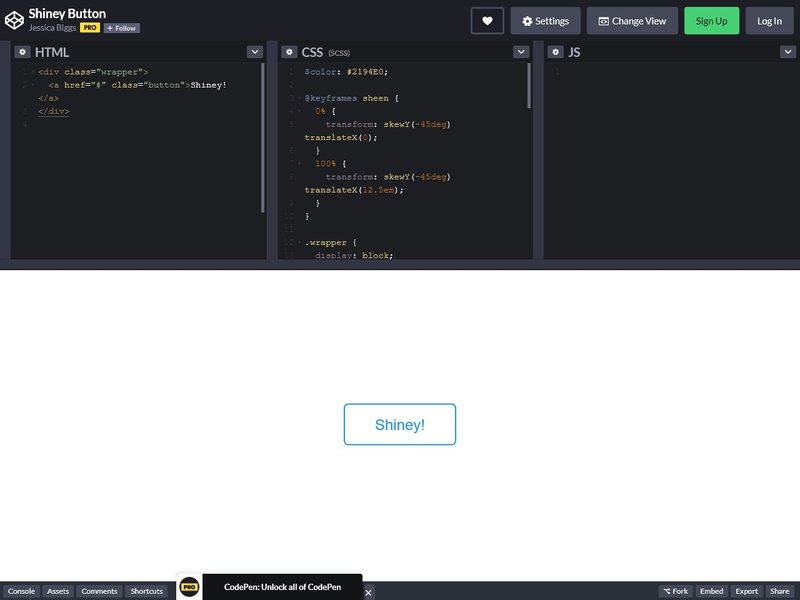The height and width of the screenshot is (600, 800).
Task: Click the closing </div> tag
Action: pos(54,111)
